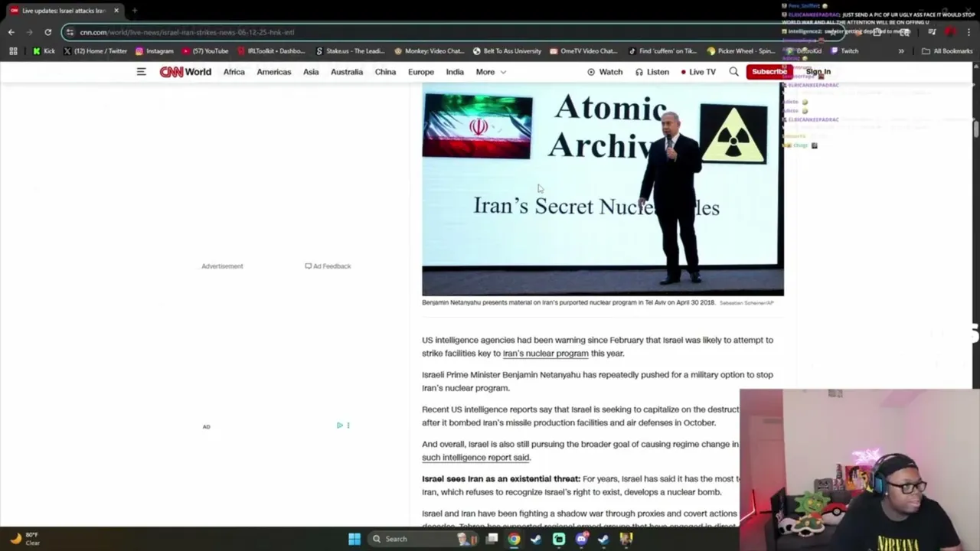Click the red Subscribe button
The height and width of the screenshot is (551, 980).
click(769, 72)
